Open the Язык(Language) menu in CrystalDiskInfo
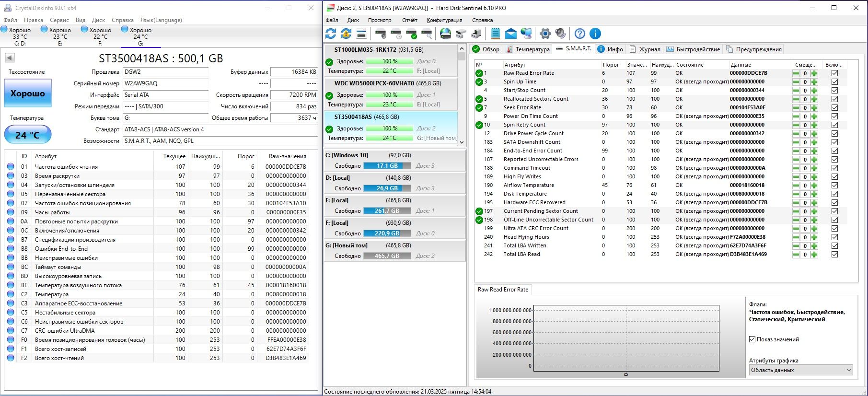Screen dimensions: 868x396 [x=161, y=20]
